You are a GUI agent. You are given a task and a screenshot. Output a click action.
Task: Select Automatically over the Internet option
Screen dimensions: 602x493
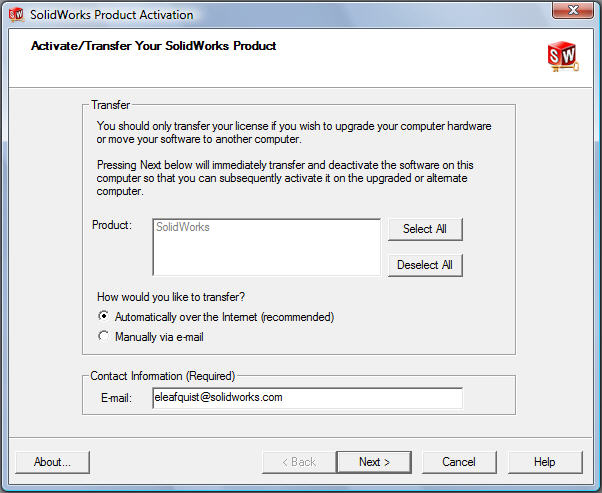coord(103,317)
